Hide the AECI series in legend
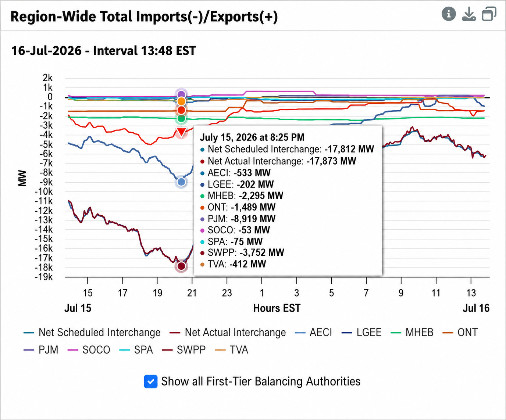506x420 pixels. 313,333
